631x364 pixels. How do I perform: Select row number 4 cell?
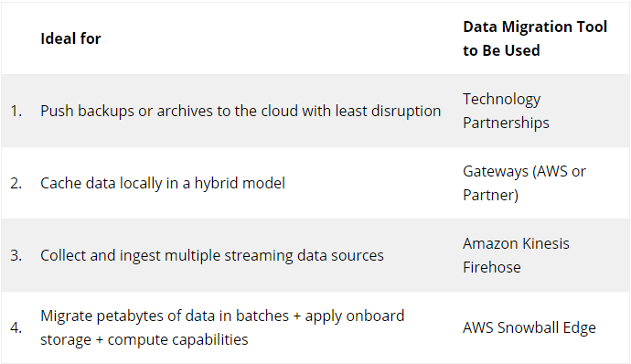click(x=16, y=327)
